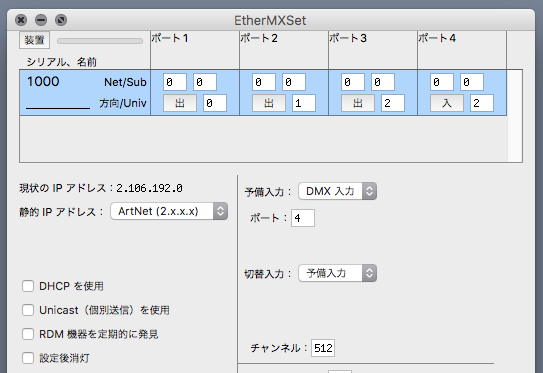Click the 装置 button
The width and height of the screenshot is (543, 373).
34,40
